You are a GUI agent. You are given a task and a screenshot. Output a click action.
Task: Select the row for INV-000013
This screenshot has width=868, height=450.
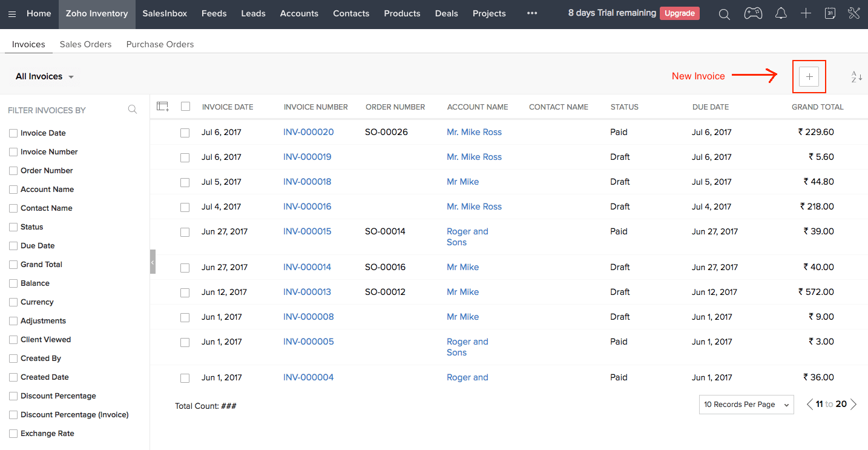tap(185, 293)
